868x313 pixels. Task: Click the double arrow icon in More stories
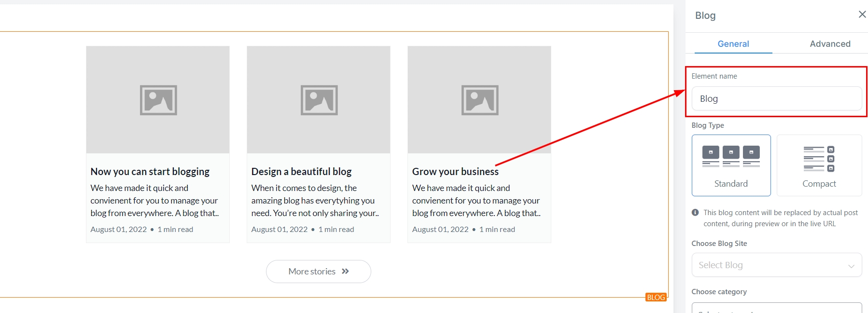point(345,272)
